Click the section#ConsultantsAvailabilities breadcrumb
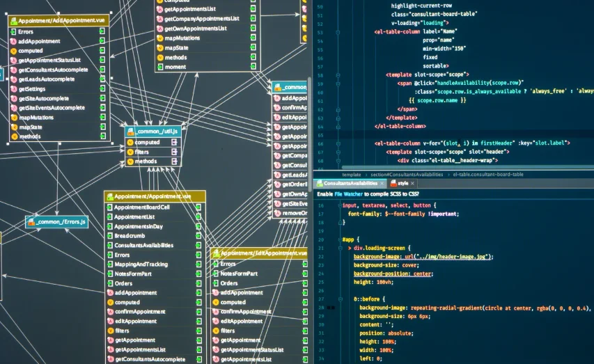 tap(407, 175)
